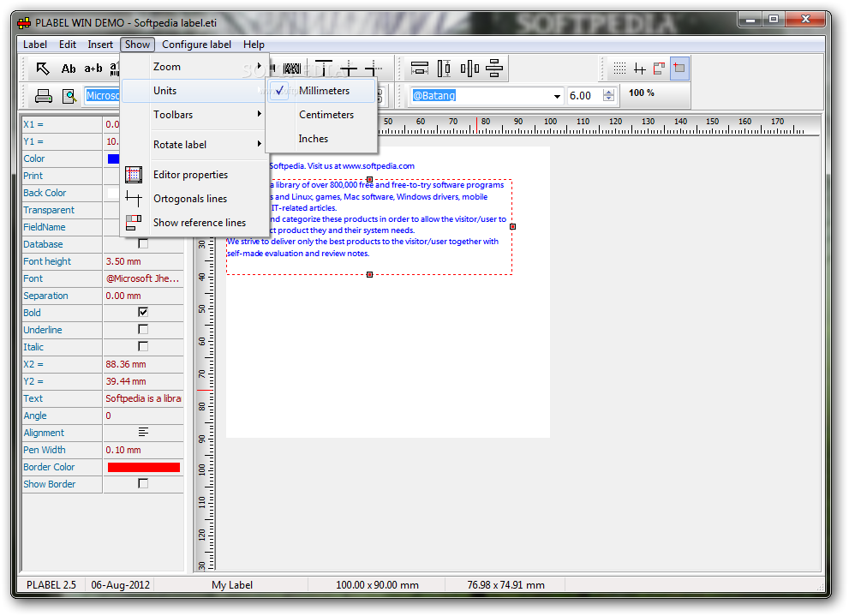Decrease font size with spinner down arrow
This screenshot has height=616, width=849.
coord(608,99)
